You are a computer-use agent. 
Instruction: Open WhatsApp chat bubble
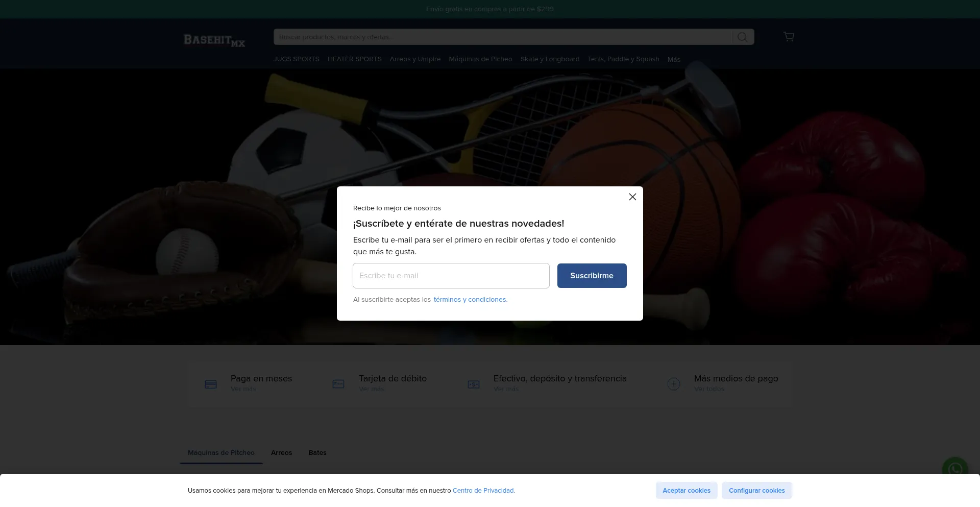tap(955, 469)
